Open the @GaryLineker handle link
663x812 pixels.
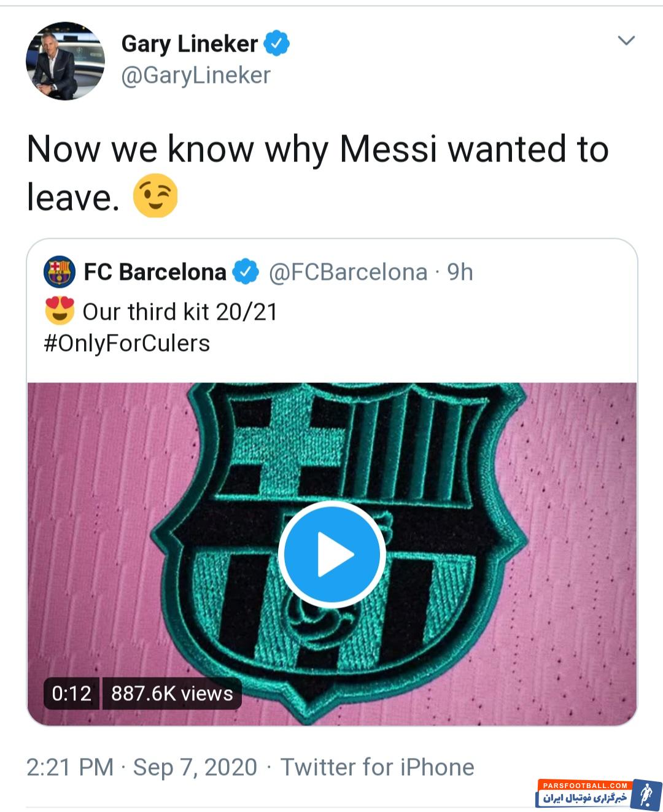point(196,75)
